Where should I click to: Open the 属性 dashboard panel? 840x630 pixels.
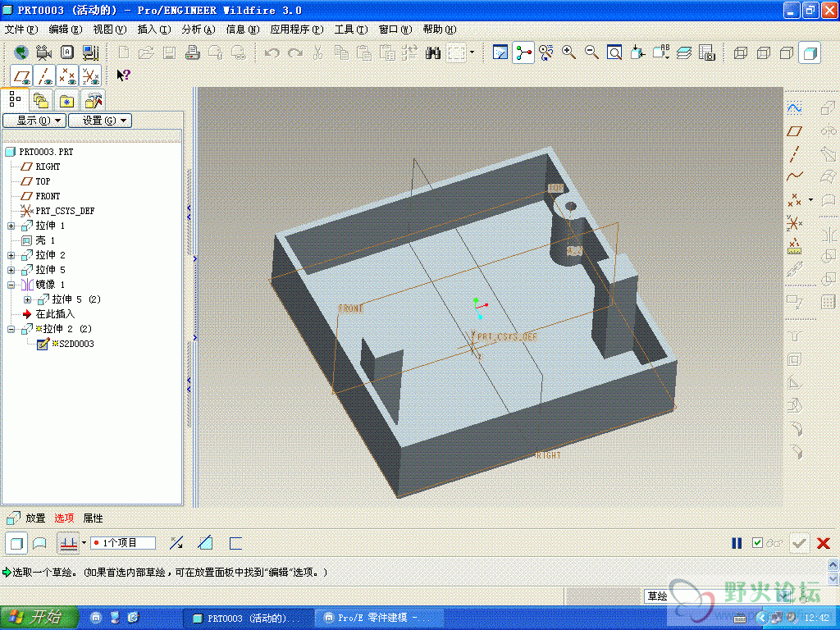(93, 518)
